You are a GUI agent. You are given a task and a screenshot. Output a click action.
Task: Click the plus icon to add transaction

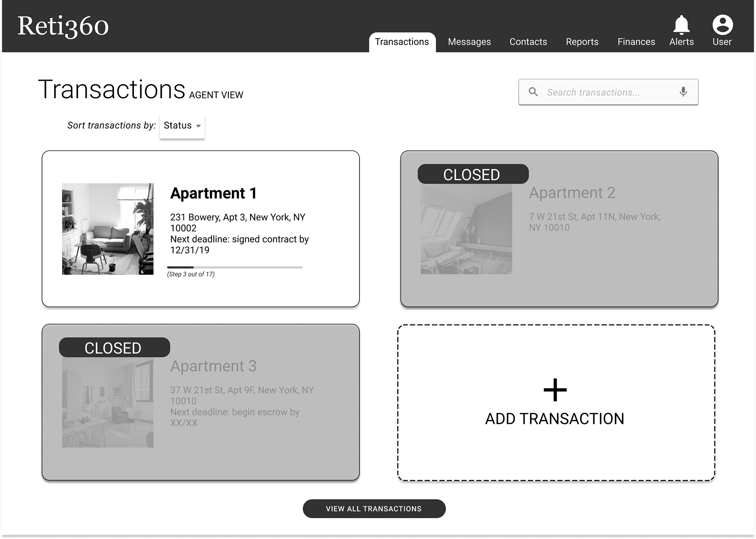[555, 390]
